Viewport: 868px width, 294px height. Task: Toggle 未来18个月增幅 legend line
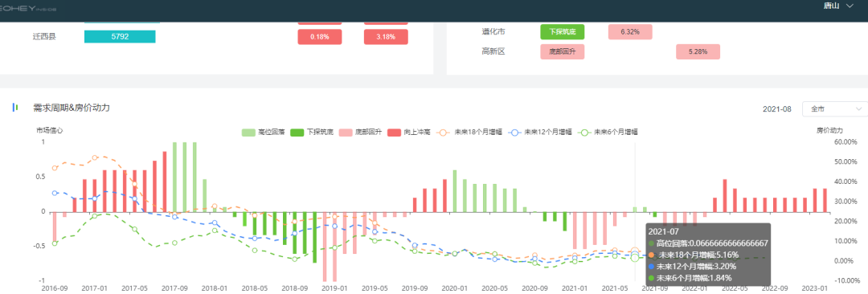(x=470, y=133)
